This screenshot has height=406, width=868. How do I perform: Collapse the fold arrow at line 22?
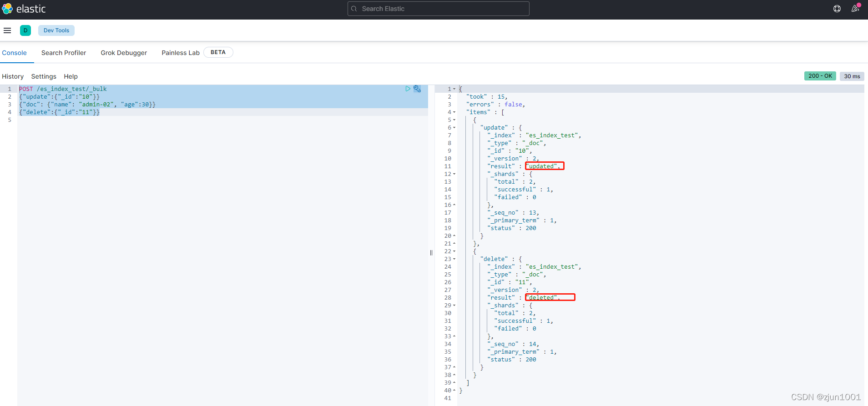(x=454, y=251)
